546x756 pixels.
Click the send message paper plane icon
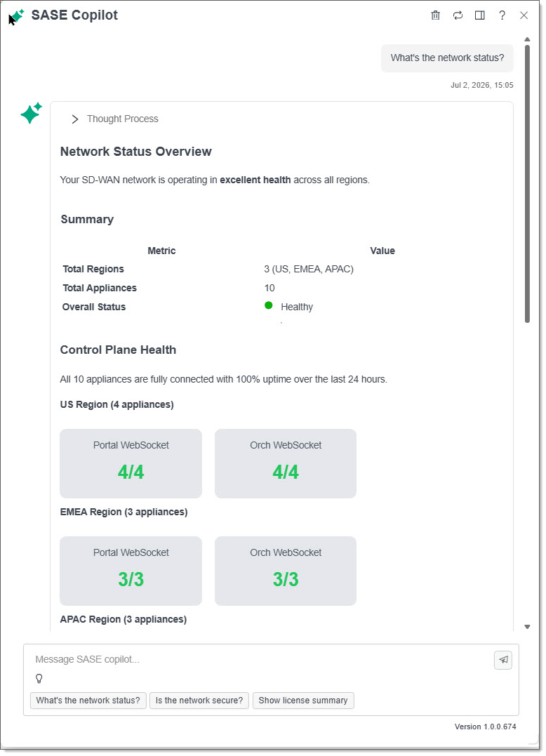[503, 660]
